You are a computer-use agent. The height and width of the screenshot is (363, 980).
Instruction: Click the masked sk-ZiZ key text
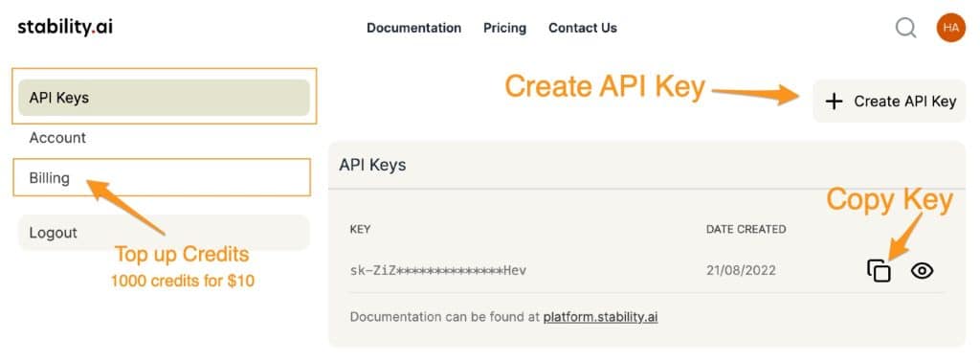pos(438,270)
